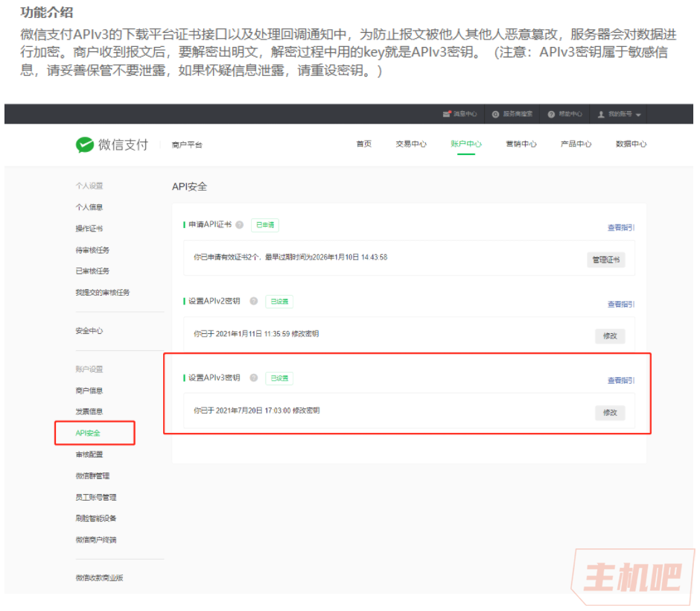Switch to the 数据中心 tab
This screenshot has height=611, width=700.
(631, 144)
